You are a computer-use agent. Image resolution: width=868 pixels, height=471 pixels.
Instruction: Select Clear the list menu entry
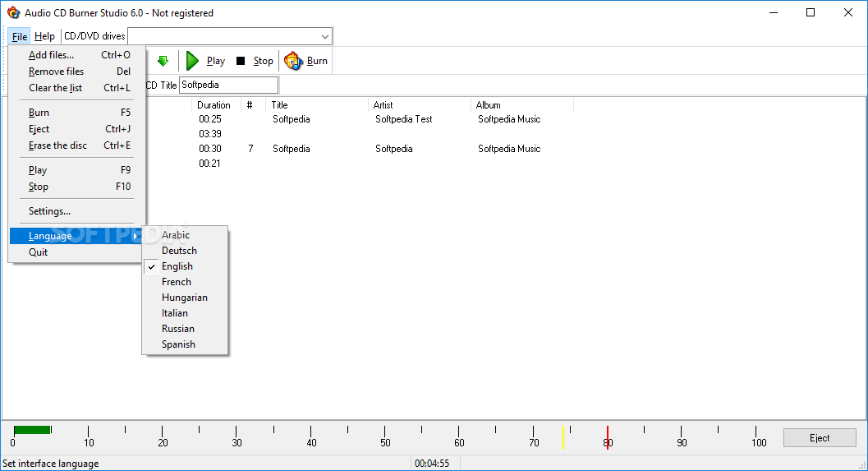pyautogui.click(x=77, y=88)
